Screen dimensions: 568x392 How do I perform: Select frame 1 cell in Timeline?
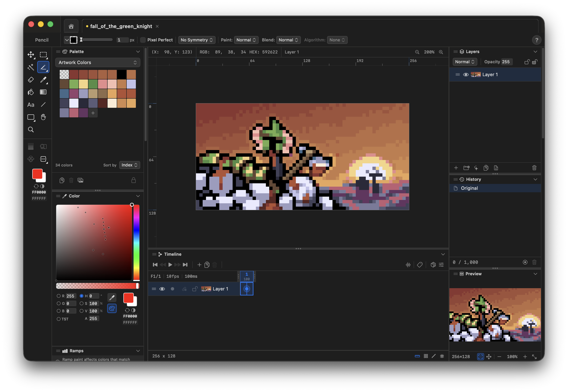click(247, 289)
